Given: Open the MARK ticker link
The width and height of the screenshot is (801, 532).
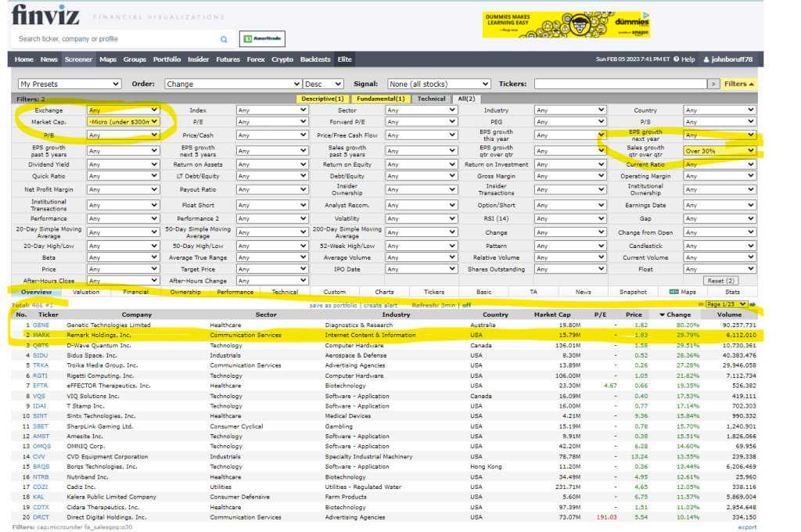Looking at the screenshot, I should [41, 335].
